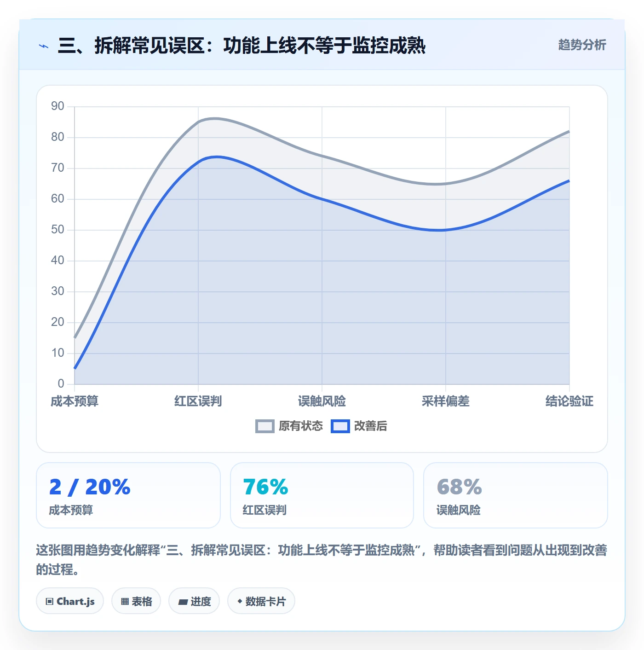
Task: Click the 50 y-axis tick label
Action: 57,230
